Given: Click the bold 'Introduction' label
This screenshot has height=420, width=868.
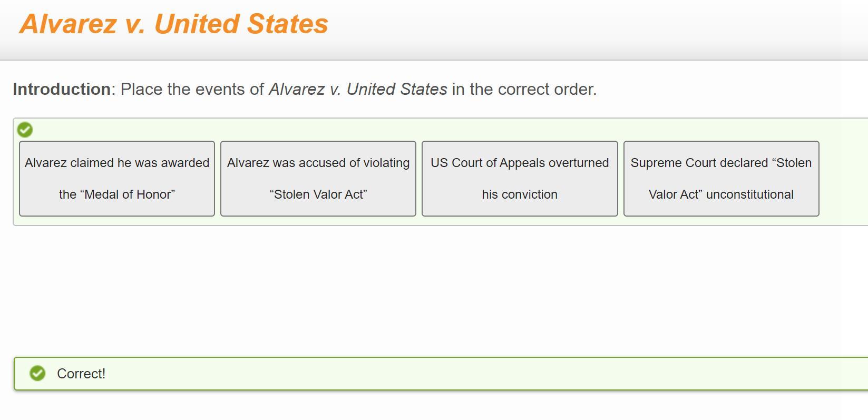Looking at the screenshot, I should click(x=62, y=89).
